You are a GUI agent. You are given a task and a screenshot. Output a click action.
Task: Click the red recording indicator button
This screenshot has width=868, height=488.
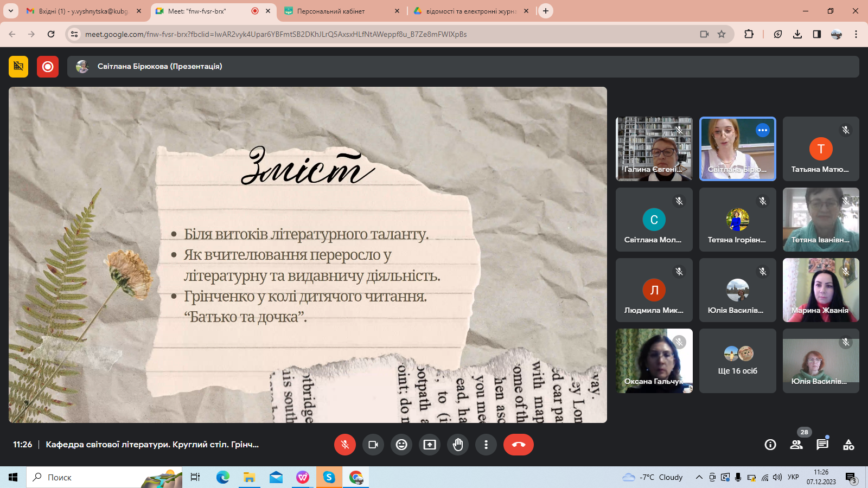(x=48, y=67)
